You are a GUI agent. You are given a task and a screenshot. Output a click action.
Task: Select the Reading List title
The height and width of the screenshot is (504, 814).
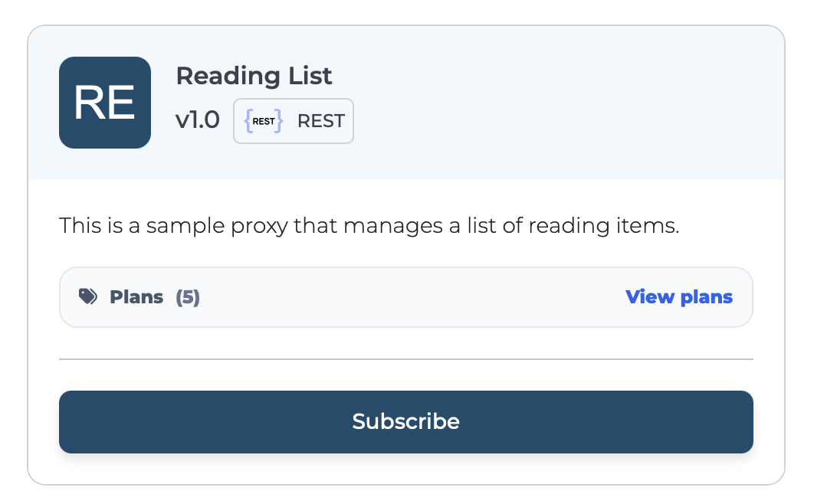click(254, 76)
